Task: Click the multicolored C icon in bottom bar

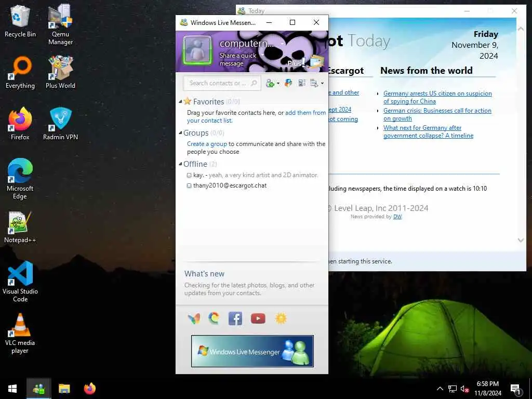Action: (x=214, y=318)
